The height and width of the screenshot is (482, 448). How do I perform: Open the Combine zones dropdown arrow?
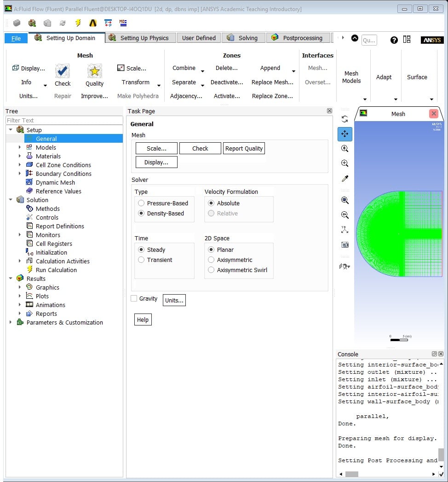coord(203,71)
